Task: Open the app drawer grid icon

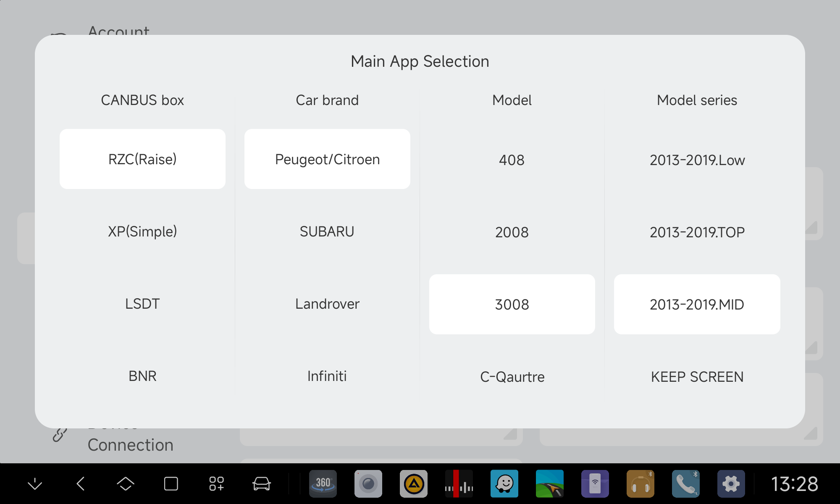Action: 216,484
